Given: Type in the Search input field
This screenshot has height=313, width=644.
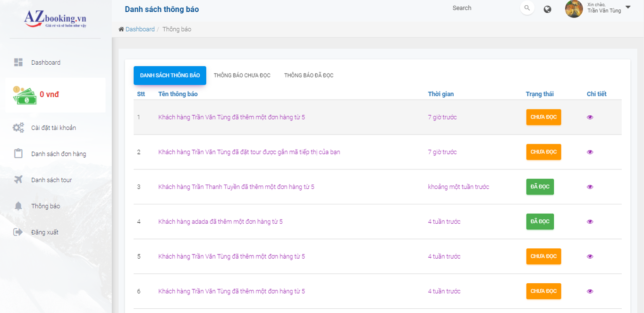Looking at the screenshot, I should pyautogui.click(x=482, y=8).
